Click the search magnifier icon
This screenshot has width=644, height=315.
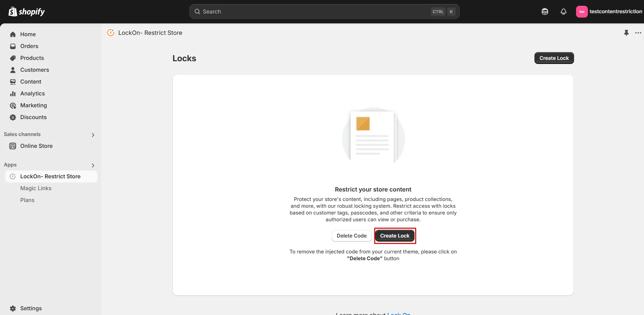tap(197, 12)
